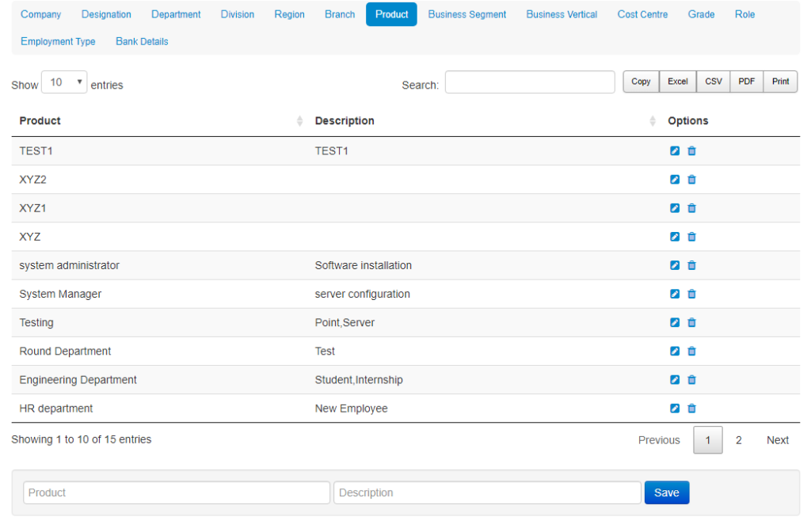Sort the Product column

299,120
